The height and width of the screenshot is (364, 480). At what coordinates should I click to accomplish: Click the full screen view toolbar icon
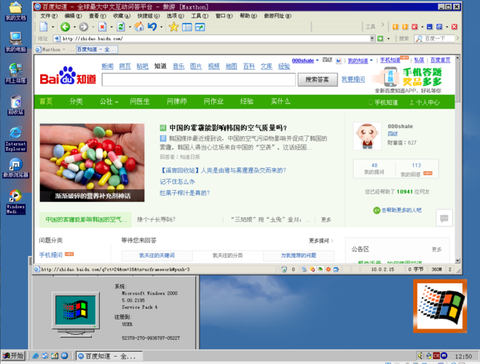coord(200,27)
